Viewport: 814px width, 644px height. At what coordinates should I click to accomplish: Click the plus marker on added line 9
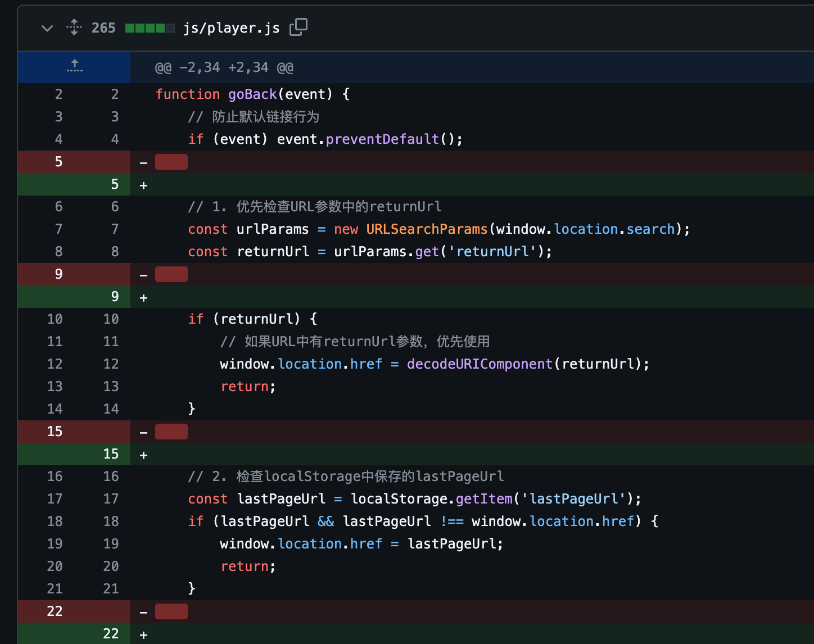click(144, 298)
